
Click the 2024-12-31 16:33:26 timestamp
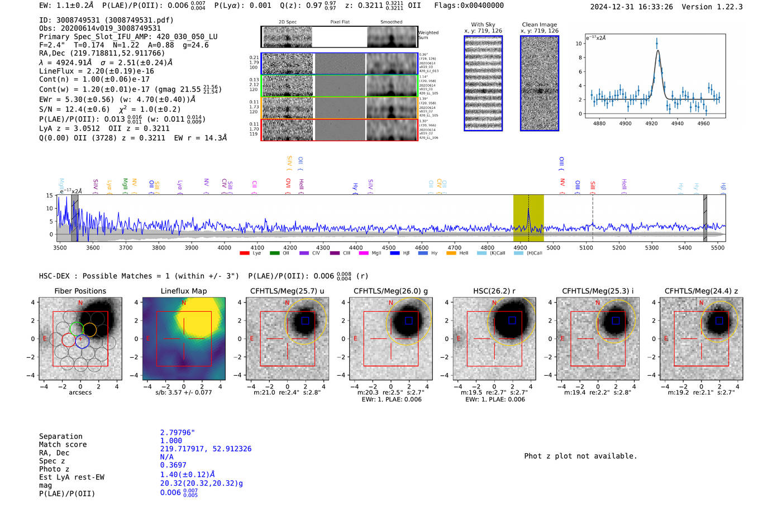click(x=632, y=7)
